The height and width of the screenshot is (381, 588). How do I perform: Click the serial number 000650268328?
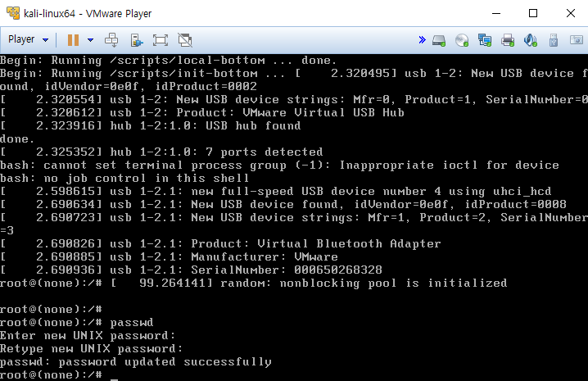[338, 270]
